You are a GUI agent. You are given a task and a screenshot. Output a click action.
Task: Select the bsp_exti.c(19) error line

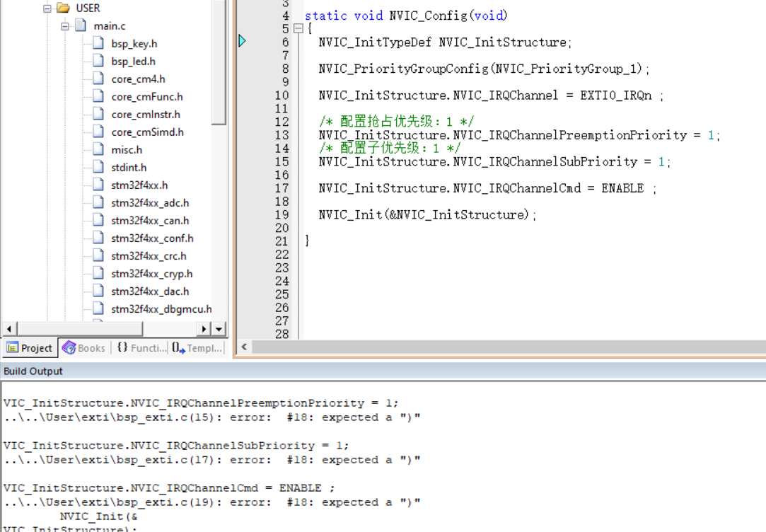click(212, 502)
